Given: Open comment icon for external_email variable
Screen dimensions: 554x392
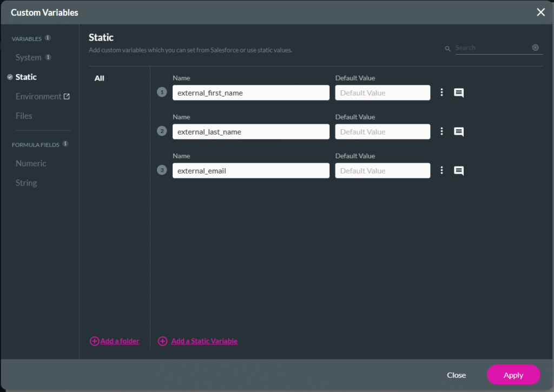Looking at the screenshot, I should (x=459, y=171).
